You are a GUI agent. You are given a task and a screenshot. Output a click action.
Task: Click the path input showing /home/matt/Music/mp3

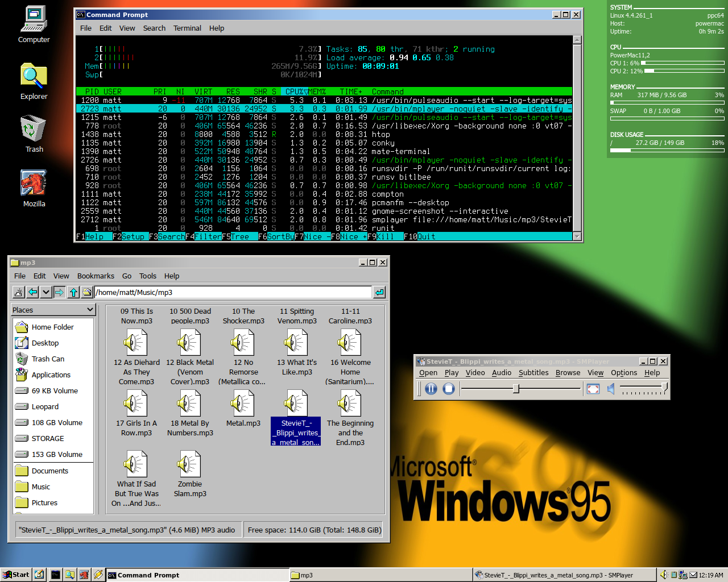tap(227, 292)
